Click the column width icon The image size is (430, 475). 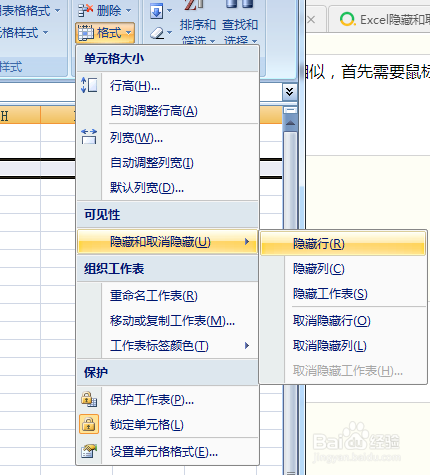click(x=89, y=137)
